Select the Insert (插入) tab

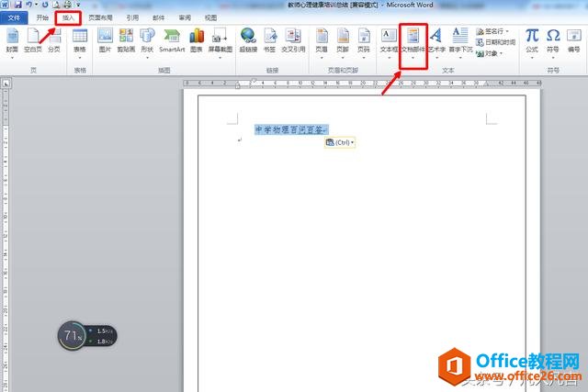[x=68, y=17]
